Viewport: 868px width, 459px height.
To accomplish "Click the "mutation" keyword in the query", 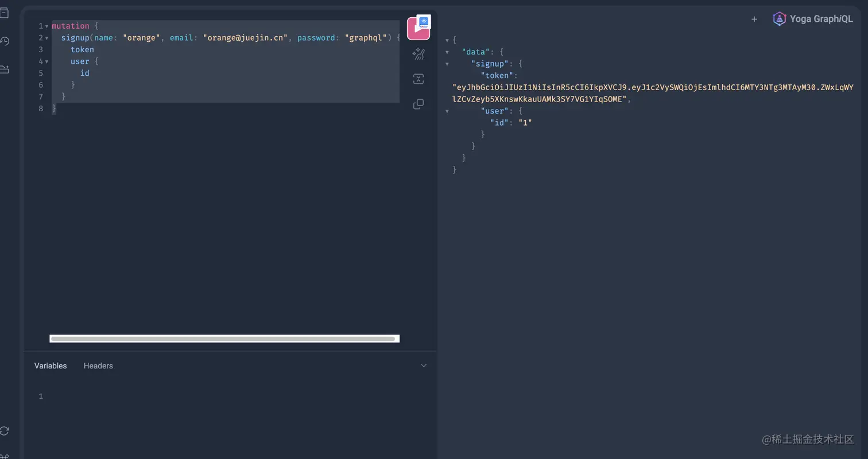I will [71, 26].
